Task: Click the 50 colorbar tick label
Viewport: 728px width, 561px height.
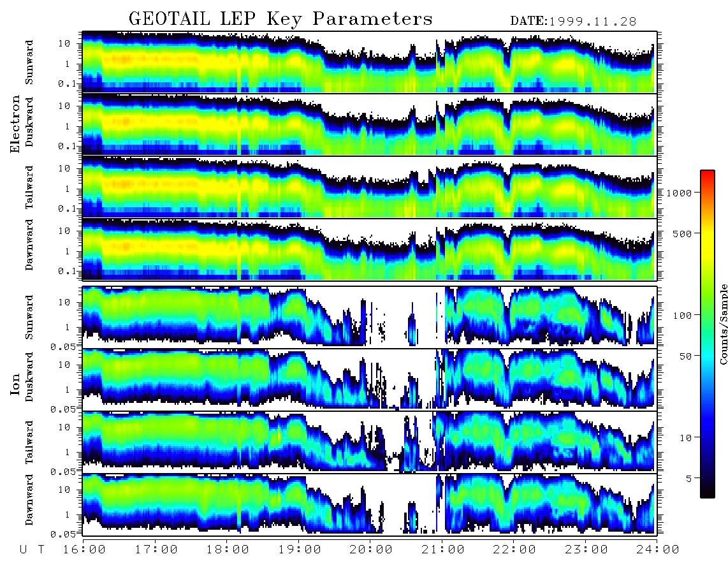Action: [x=686, y=356]
